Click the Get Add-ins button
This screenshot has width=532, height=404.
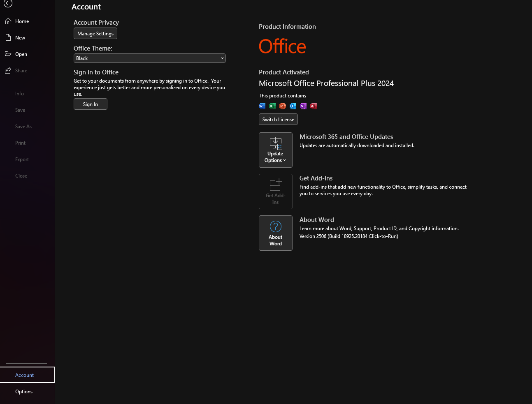[x=276, y=192]
